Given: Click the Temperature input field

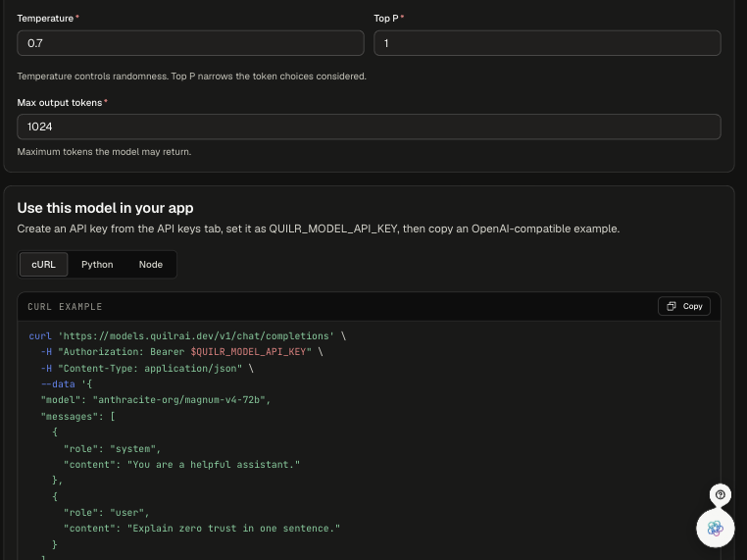Looking at the screenshot, I should click(x=190, y=43).
